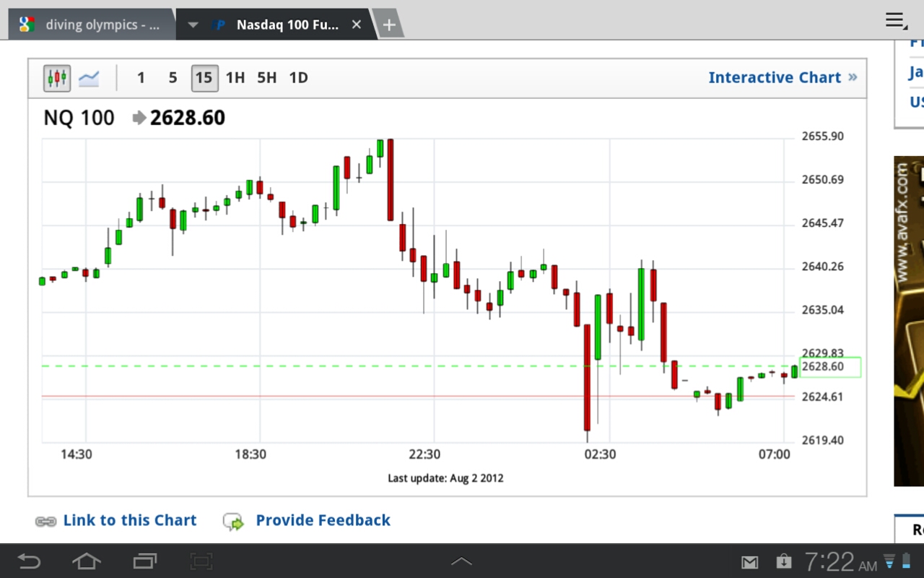The height and width of the screenshot is (578, 924).
Task: Click Link to this Chart
Action: click(130, 520)
